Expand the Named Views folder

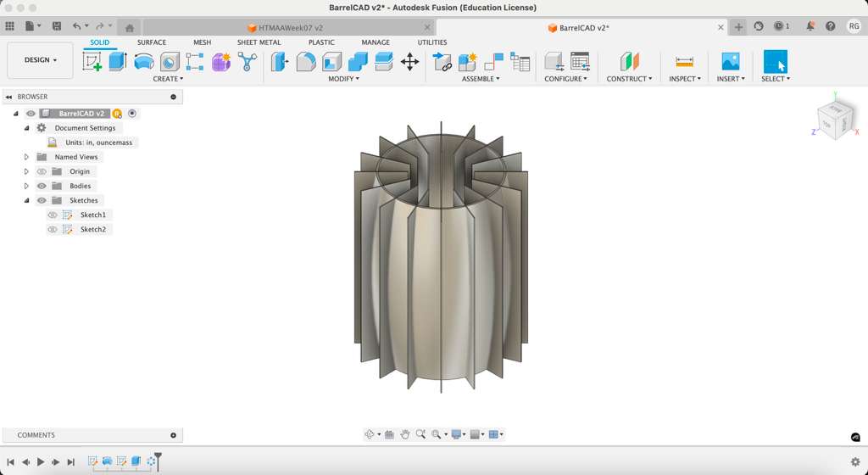click(x=26, y=157)
